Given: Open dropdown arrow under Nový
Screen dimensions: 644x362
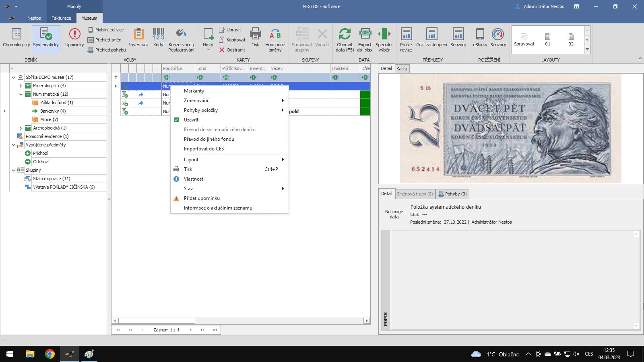Looking at the screenshot, I should [x=208, y=50].
